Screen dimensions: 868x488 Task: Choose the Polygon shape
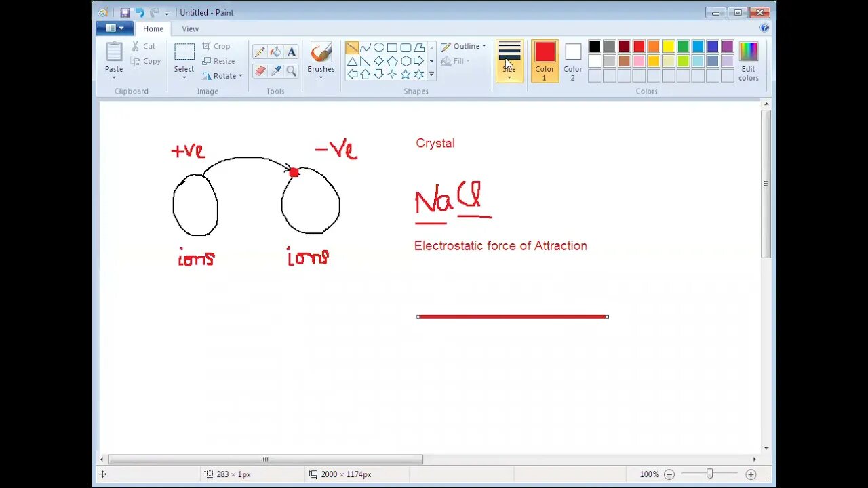point(419,47)
